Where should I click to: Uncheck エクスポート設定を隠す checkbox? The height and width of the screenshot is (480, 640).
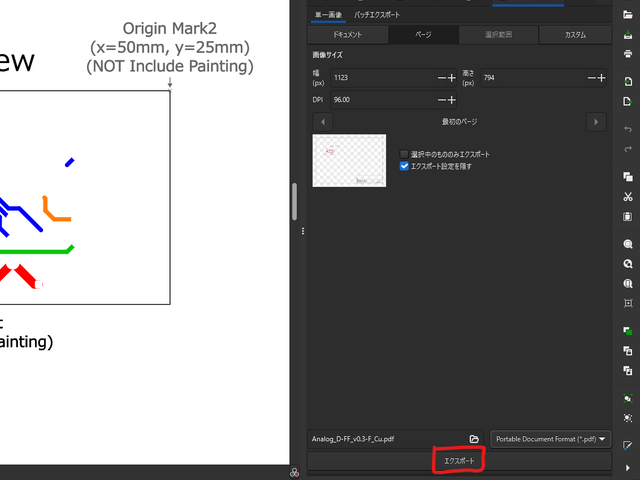tap(404, 166)
